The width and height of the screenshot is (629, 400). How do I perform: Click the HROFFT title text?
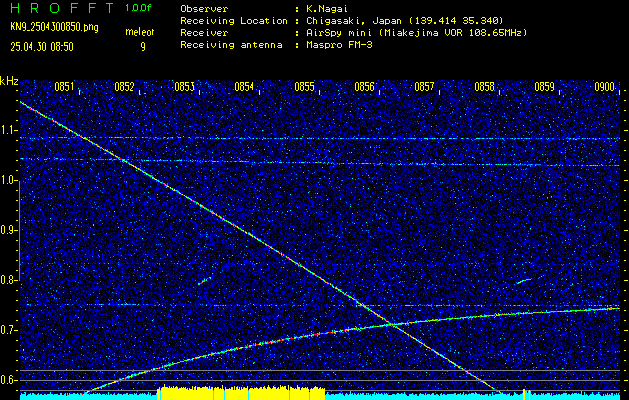pos(62,8)
